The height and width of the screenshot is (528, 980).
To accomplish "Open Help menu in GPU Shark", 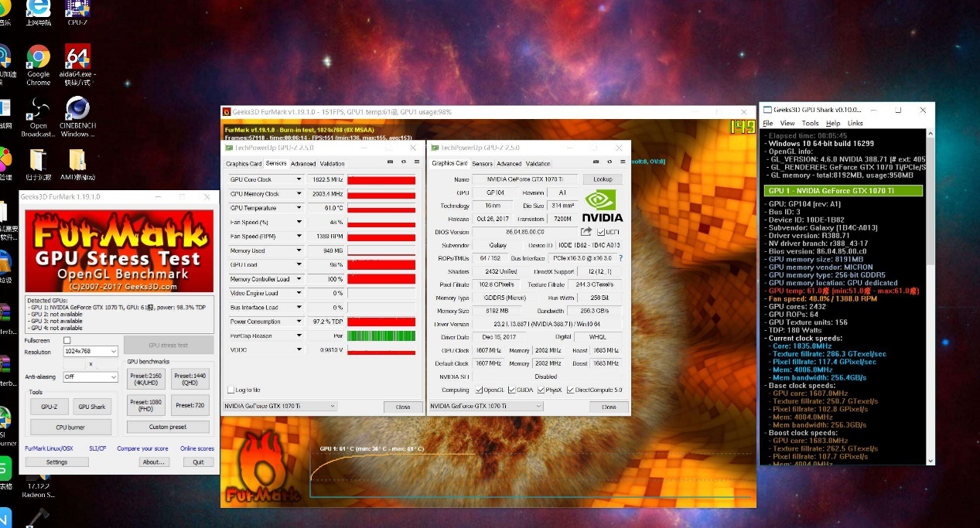I will coord(833,123).
